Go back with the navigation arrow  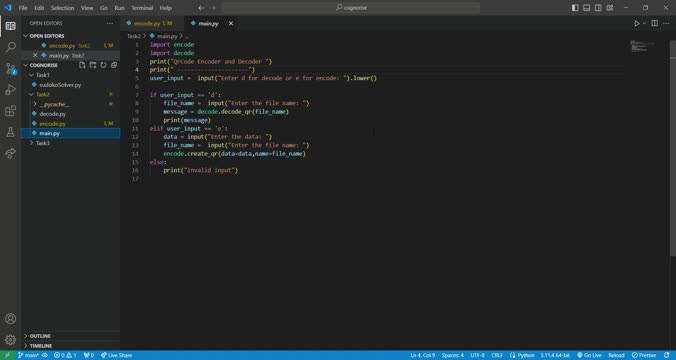201,8
